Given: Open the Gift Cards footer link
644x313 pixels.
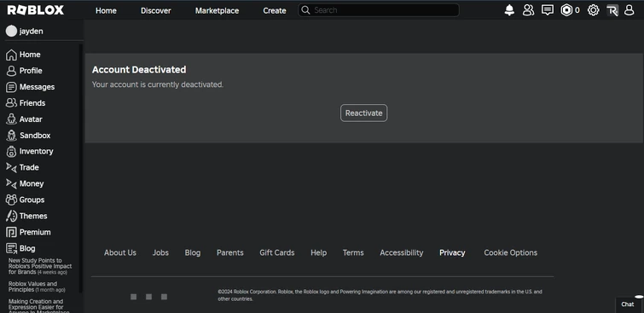Looking at the screenshot, I should click(277, 253).
